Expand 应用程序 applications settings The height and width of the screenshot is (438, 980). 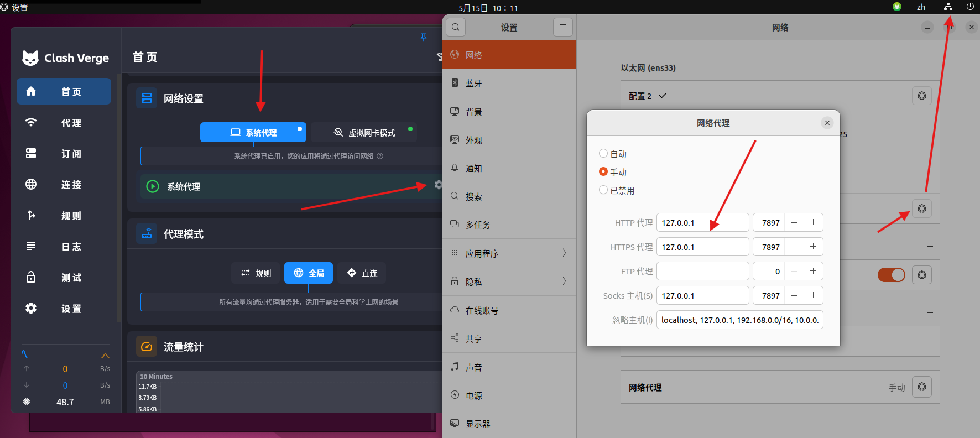point(509,253)
